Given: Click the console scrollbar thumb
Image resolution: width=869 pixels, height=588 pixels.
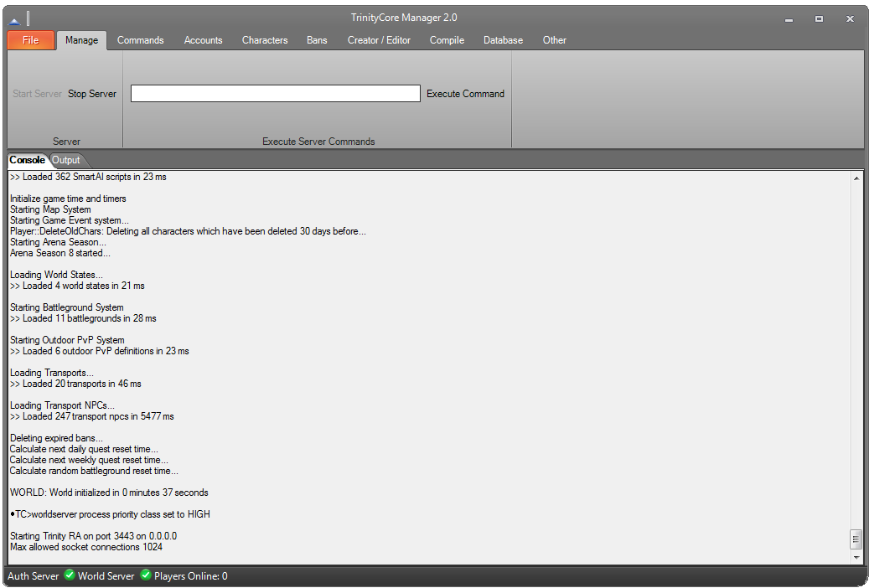Looking at the screenshot, I should click(856, 539).
